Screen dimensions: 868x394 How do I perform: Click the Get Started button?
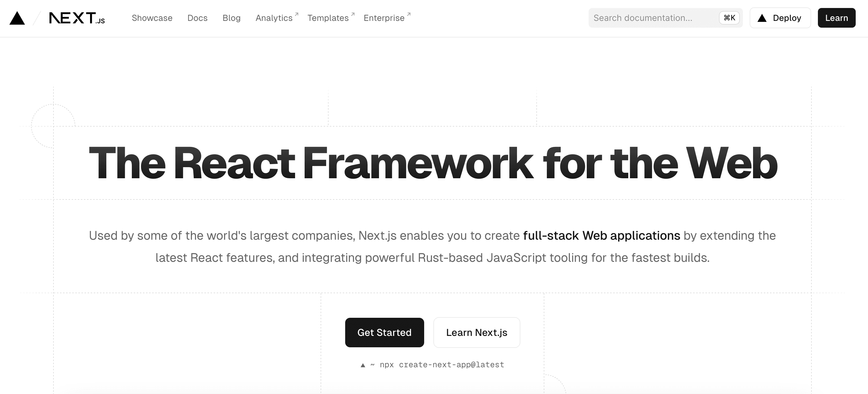point(385,332)
